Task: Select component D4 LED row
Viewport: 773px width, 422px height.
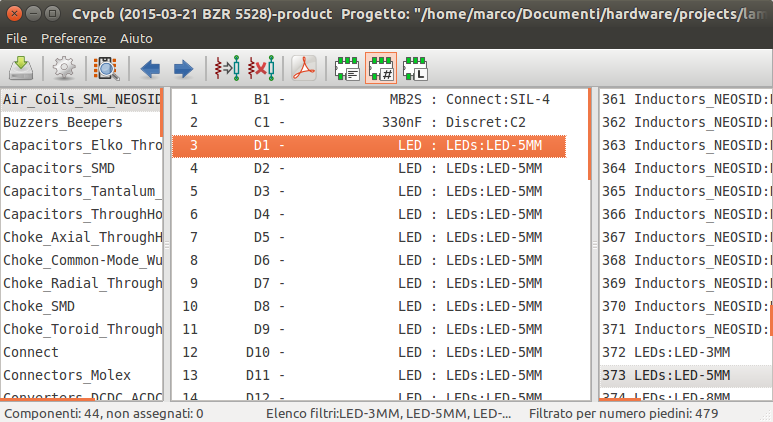Action: [x=369, y=214]
